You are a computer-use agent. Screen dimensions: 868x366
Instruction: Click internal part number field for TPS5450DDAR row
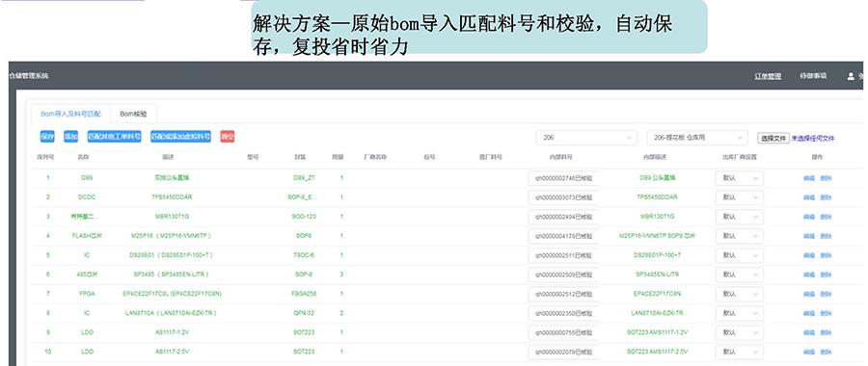pyautogui.click(x=563, y=197)
